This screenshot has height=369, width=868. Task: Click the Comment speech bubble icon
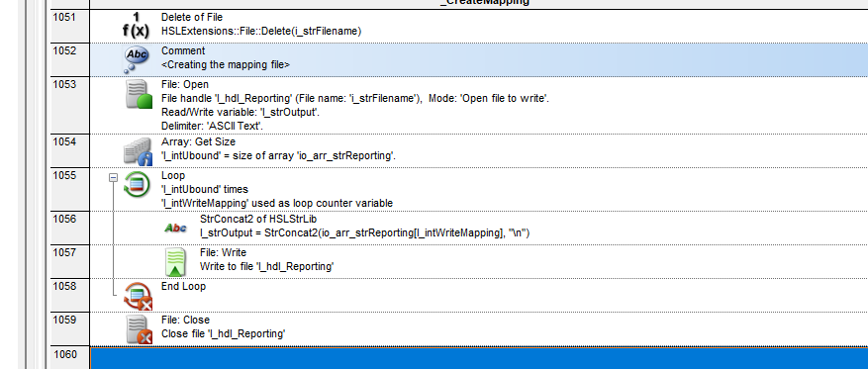click(x=136, y=59)
